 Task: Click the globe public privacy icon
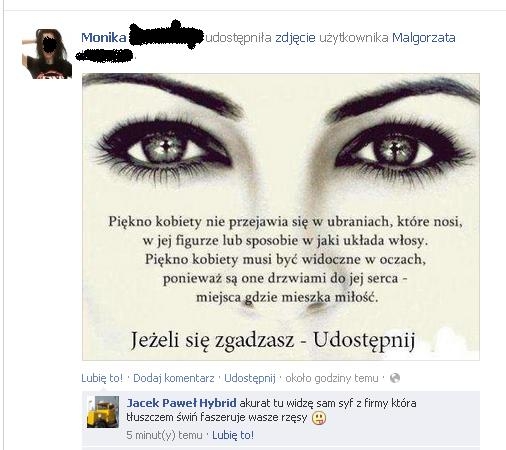pos(395,378)
